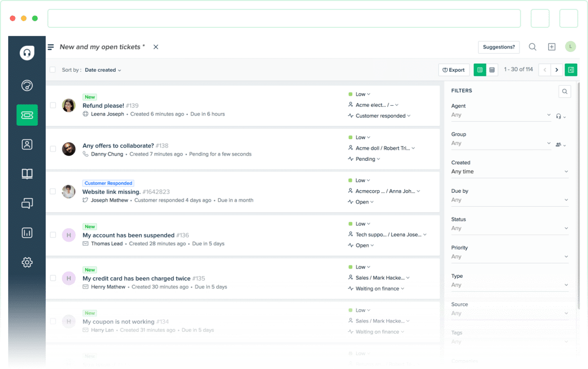Open the Tickets section in sidebar
Screen dimensions: 588x369
click(27, 115)
